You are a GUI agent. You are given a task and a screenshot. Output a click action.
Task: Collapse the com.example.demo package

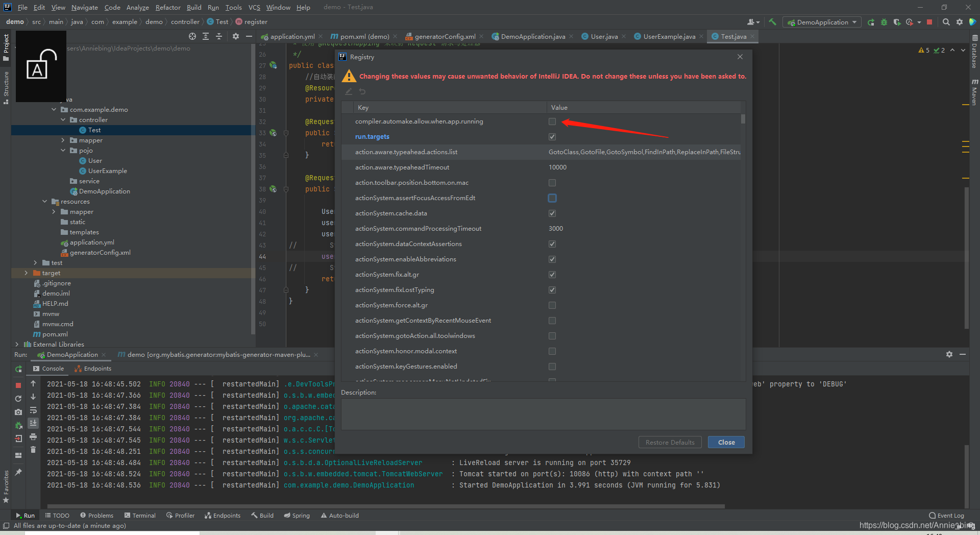[54, 109]
